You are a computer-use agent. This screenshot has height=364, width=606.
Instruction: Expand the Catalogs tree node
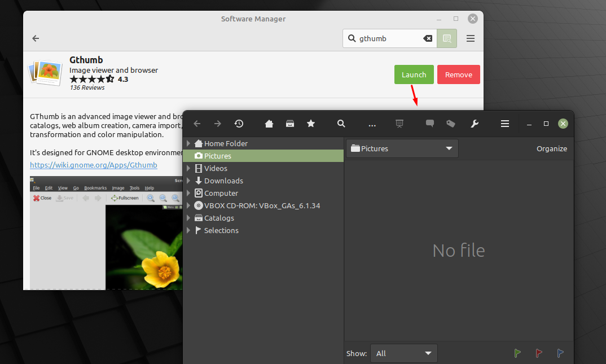(x=188, y=217)
